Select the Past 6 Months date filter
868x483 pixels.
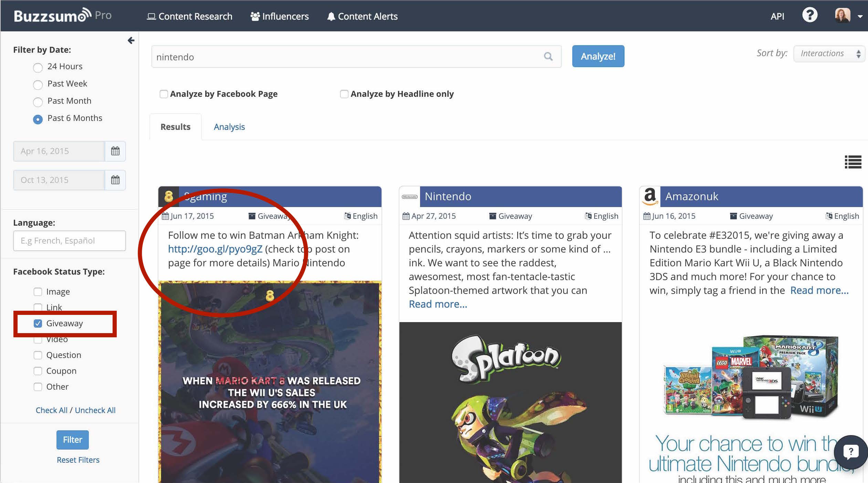click(38, 119)
